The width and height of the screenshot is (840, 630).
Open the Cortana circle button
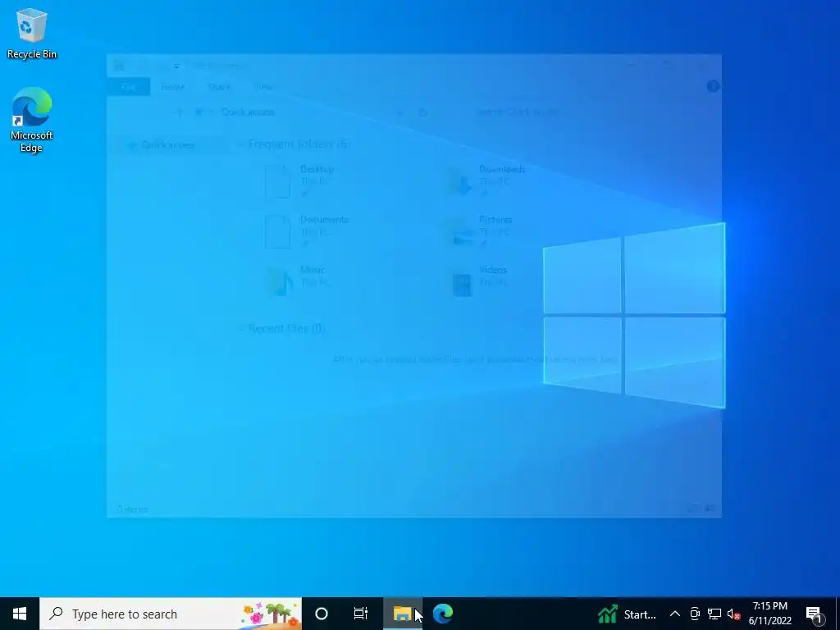[321, 614]
